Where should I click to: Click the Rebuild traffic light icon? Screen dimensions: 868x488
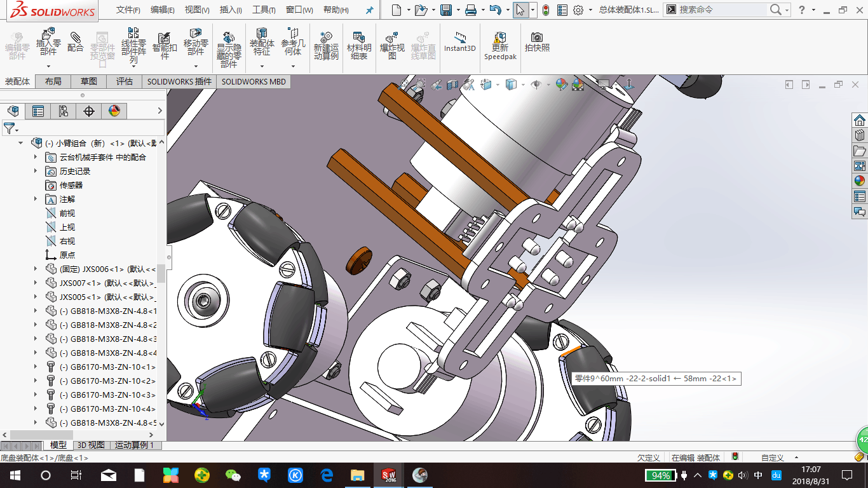coord(545,10)
